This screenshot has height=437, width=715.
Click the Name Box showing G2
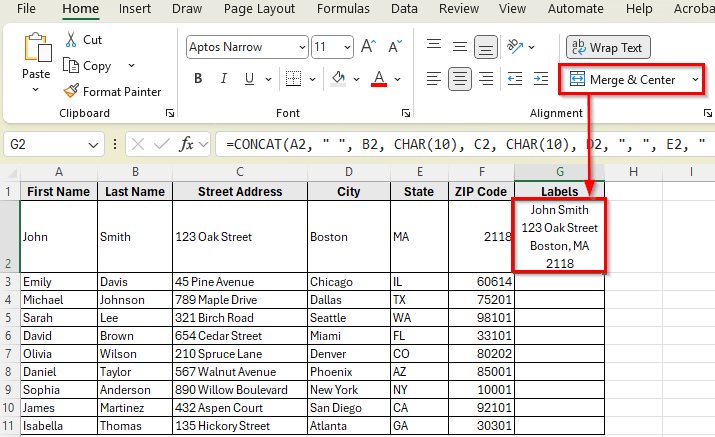50,144
